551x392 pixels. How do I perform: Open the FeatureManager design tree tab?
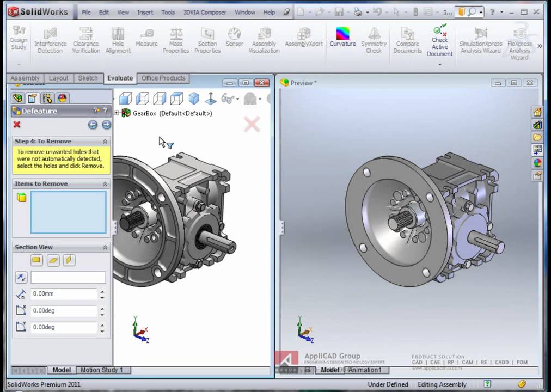17,98
